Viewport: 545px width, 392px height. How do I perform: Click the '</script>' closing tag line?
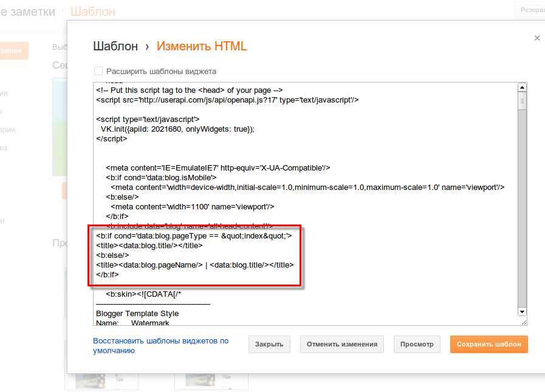(112, 139)
